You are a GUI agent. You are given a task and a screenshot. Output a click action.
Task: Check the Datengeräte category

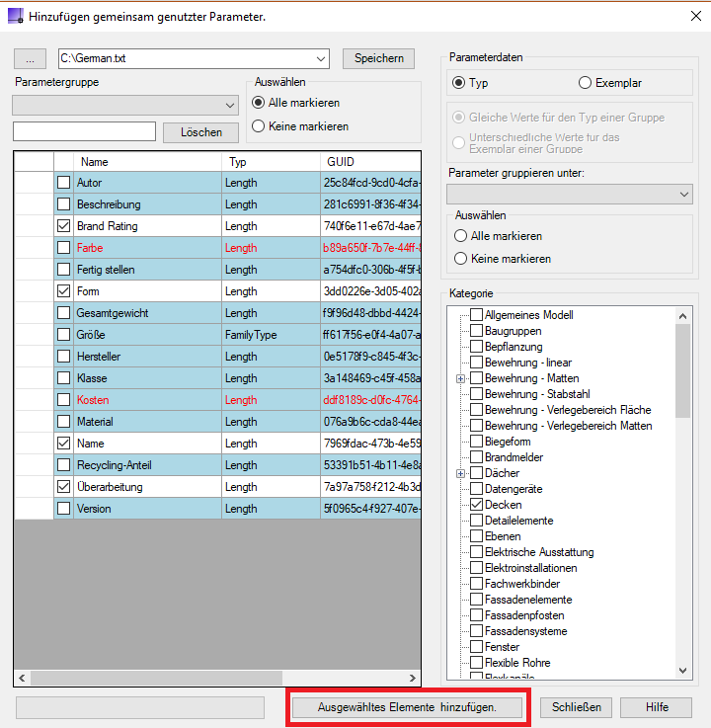coord(476,488)
